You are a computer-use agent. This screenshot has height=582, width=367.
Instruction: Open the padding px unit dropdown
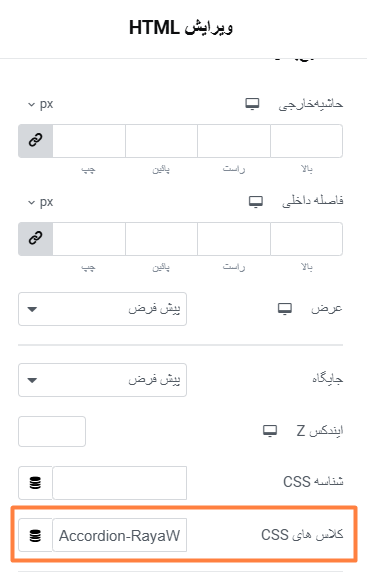pyautogui.click(x=41, y=202)
